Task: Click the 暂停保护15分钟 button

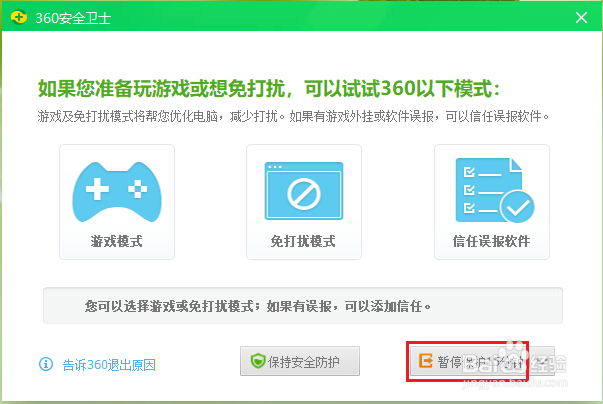Action: pyautogui.click(x=469, y=361)
